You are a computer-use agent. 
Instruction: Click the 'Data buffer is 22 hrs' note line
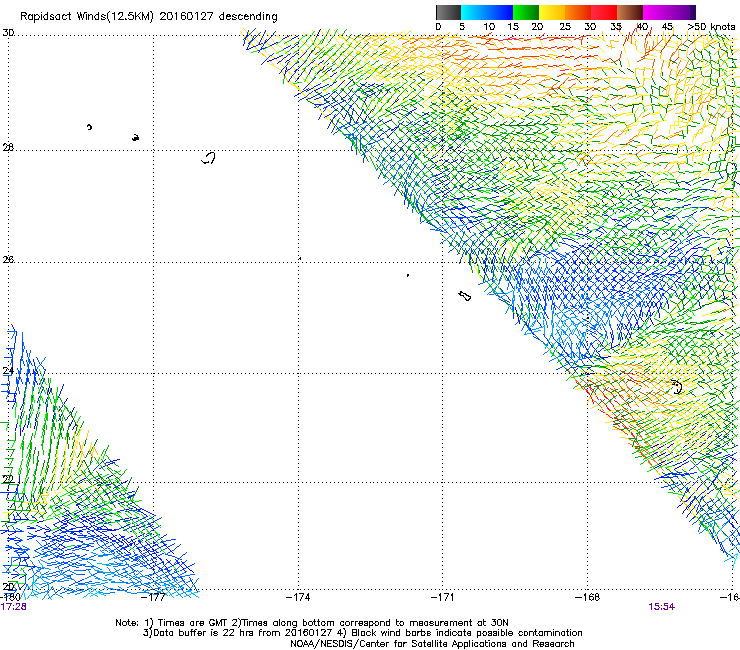pyautogui.click(x=362, y=633)
